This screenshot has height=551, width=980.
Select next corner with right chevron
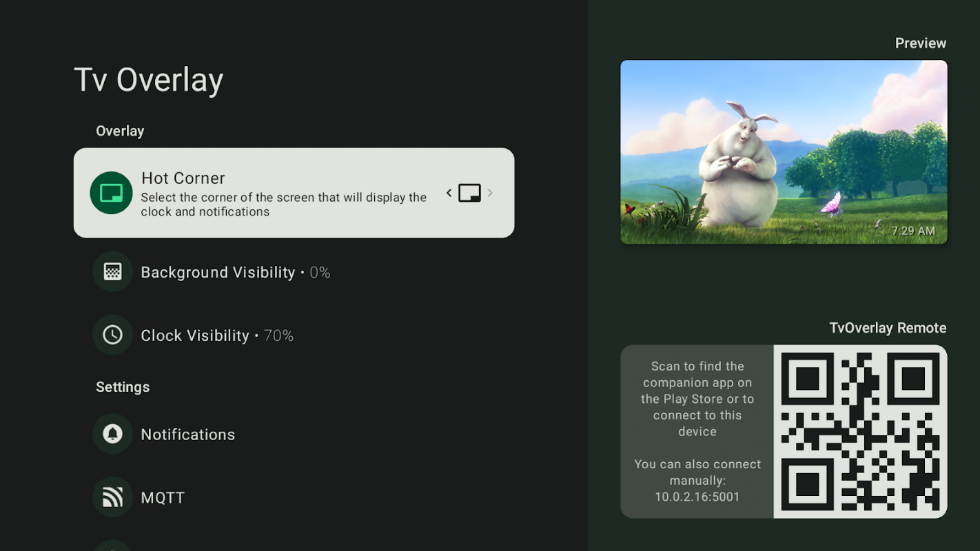490,193
